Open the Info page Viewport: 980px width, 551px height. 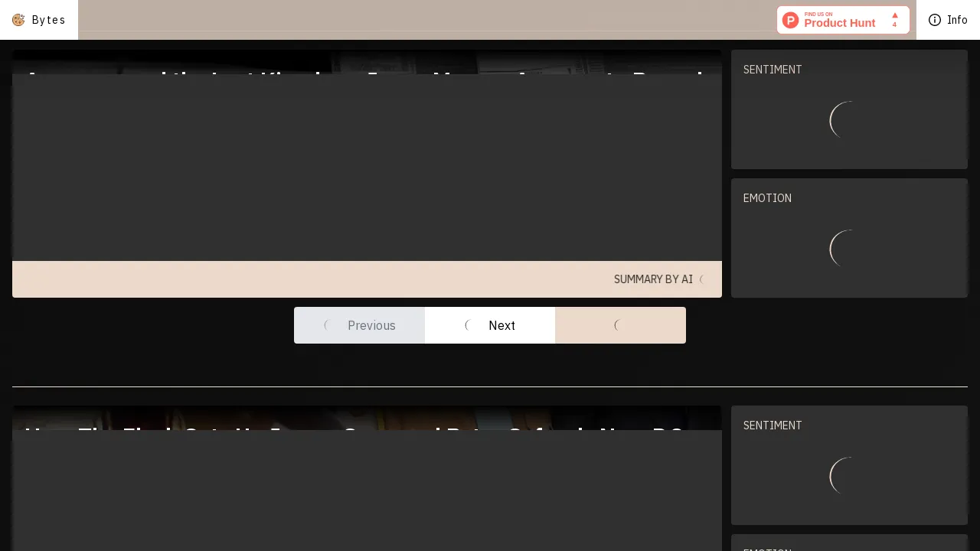point(948,20)
